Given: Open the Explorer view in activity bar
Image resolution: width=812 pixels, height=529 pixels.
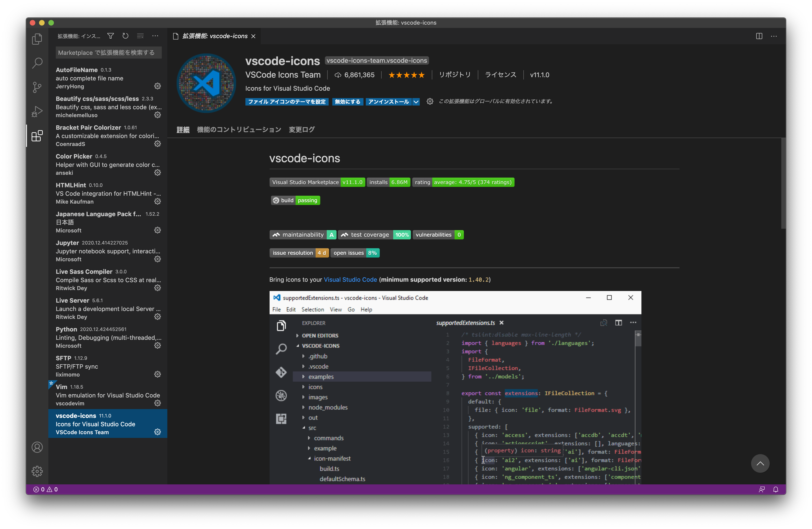Looking at the screenshot, I should pos(37,39).
